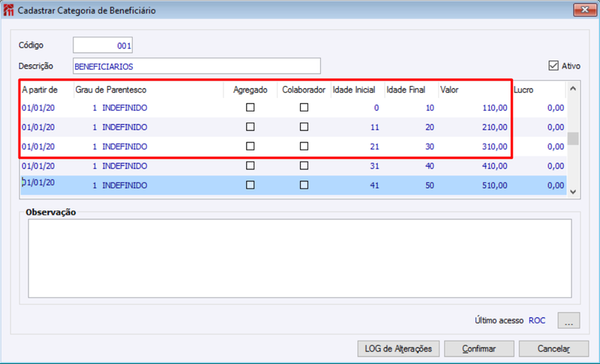
Task: Select the Valor cell 510,00
Action: [494, 186]
